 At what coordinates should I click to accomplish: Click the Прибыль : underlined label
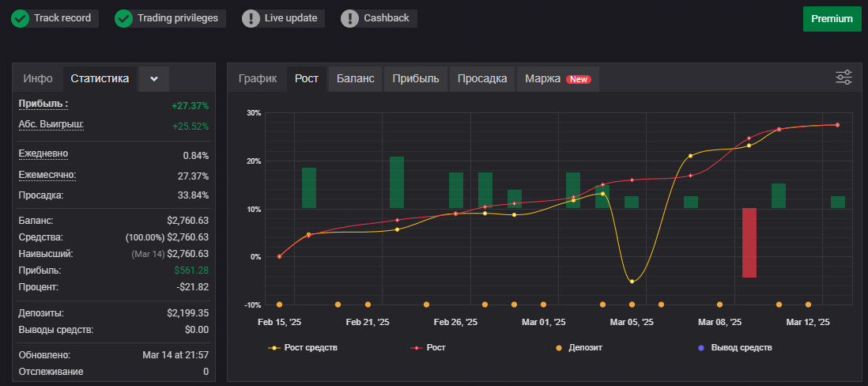tap(43, 104)
